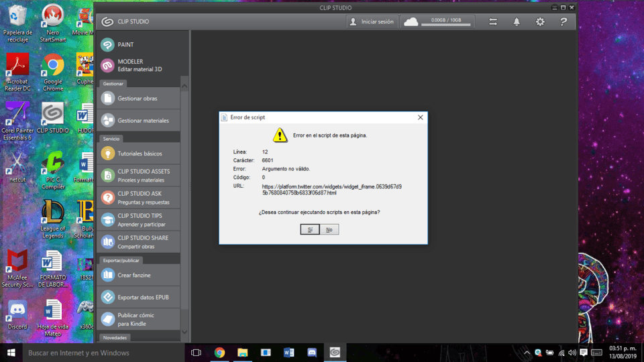Select Papelera de reciclaje desktop icon
The height and width of the screenshot is (362, 644).
pos(17,24)
